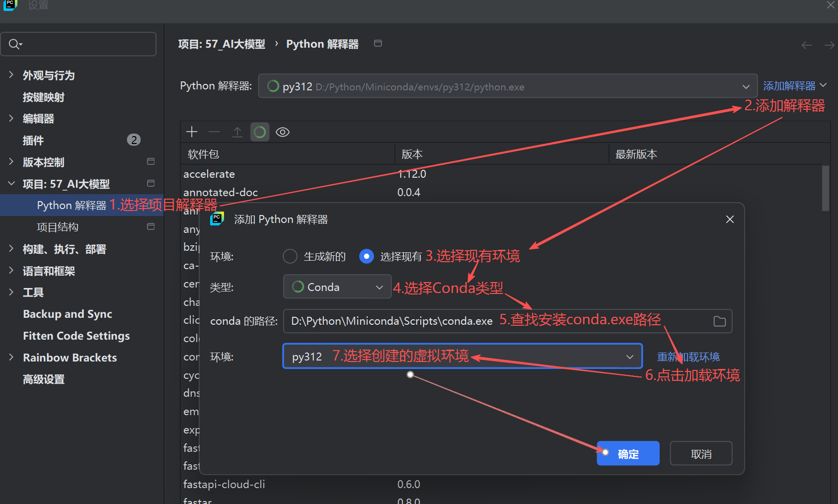The width and height of the screenshot is (838, 504).
Task: Click project icon next to 项目结构
Action: click(x=151, y=226)
